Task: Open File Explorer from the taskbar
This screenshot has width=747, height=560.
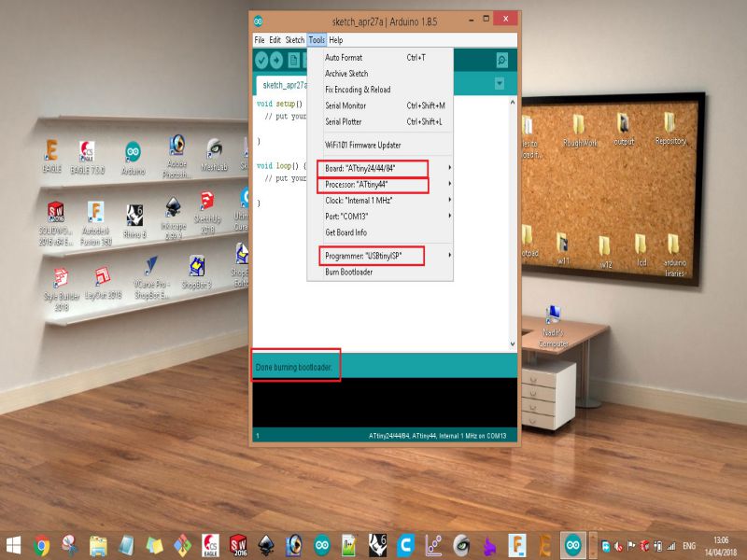Action: coord(98,546)
